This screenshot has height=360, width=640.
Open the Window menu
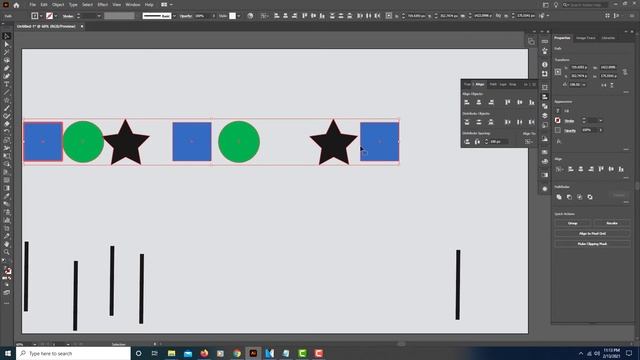133,5
